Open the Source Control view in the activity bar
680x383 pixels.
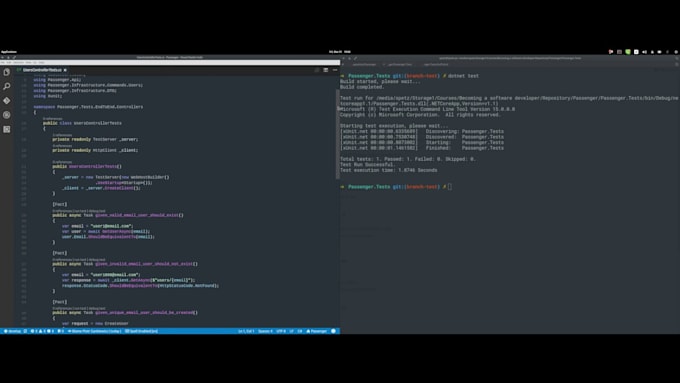7,101
